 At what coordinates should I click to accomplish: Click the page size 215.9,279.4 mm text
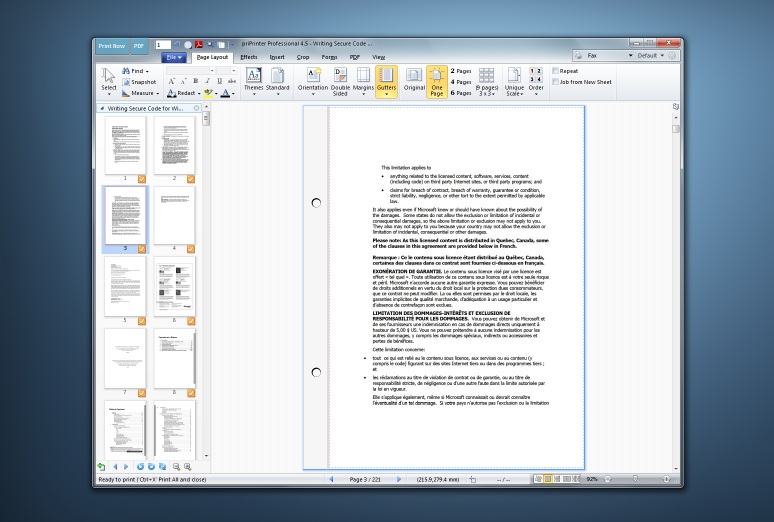click(438, 480)
